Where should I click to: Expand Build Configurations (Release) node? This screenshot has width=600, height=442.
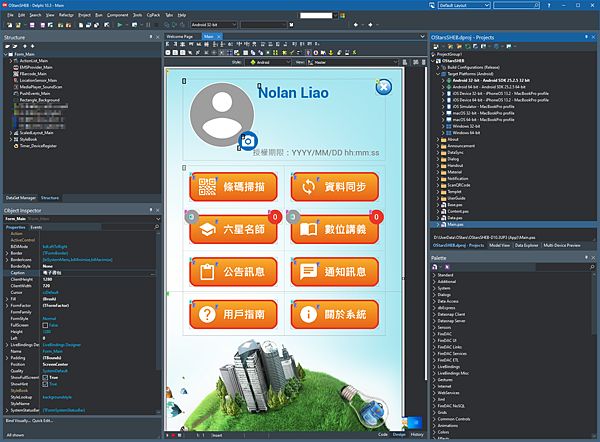tap(438, 67)
